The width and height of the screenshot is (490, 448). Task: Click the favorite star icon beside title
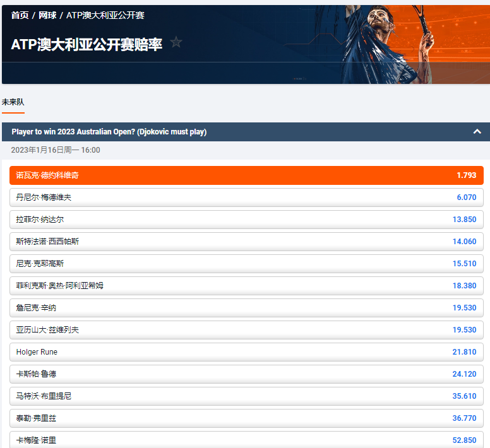point(176,43)
